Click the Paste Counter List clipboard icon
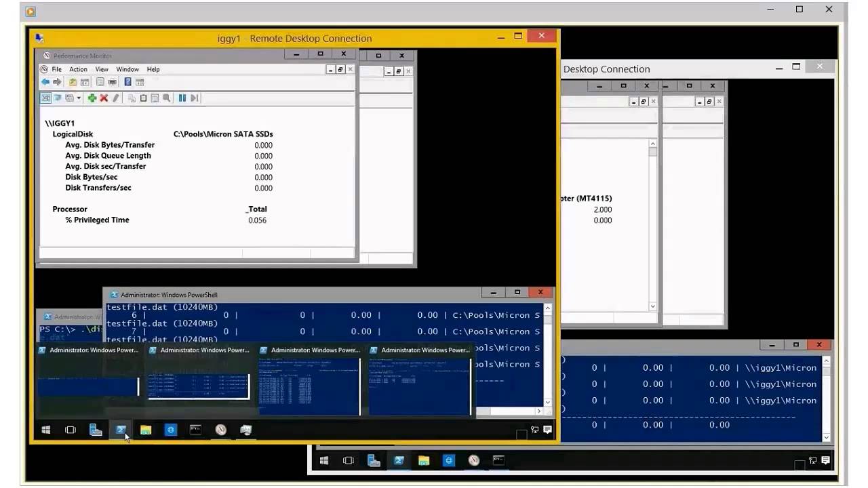This screenshot has width=868, height=488. point(143,98)
